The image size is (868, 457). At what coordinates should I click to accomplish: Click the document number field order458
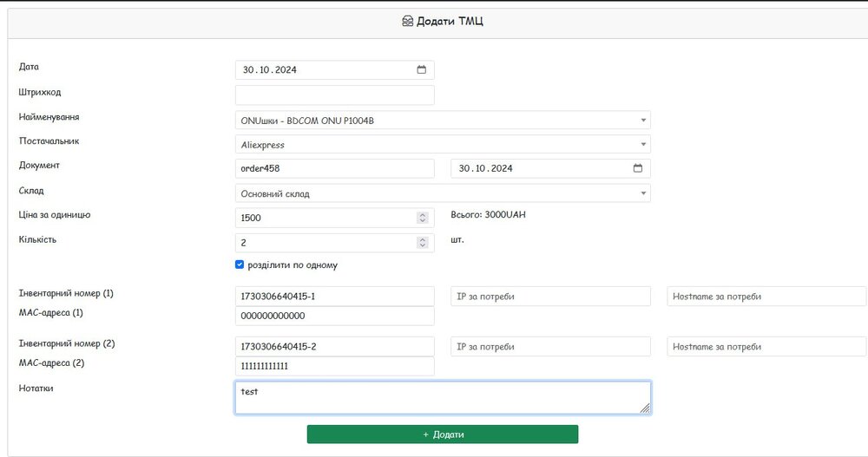point(334,168)
